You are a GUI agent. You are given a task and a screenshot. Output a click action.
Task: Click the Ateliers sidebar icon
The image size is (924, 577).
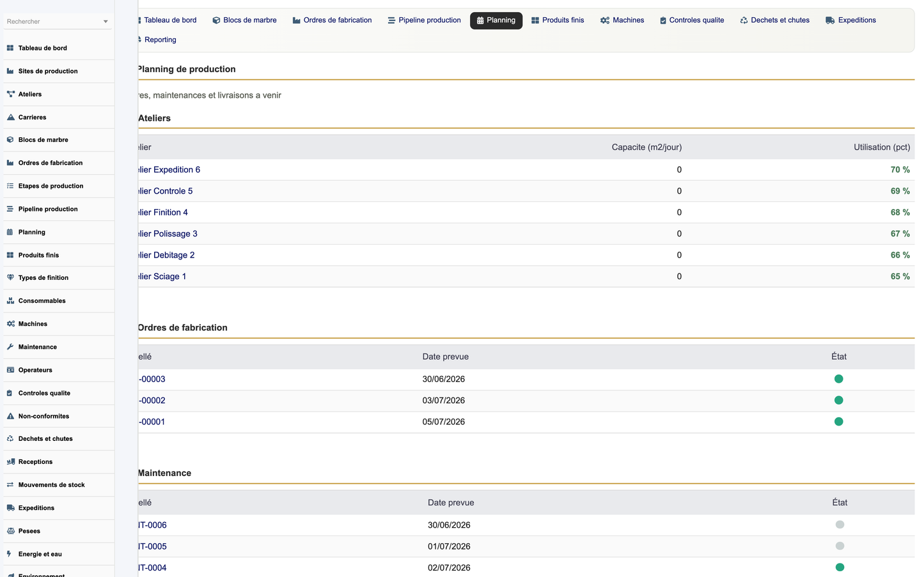coord(10,94)
